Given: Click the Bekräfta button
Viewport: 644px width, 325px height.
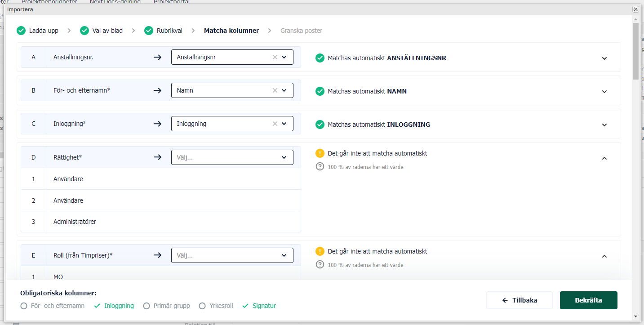Looking at the screenshot, I should coord(589,300).
